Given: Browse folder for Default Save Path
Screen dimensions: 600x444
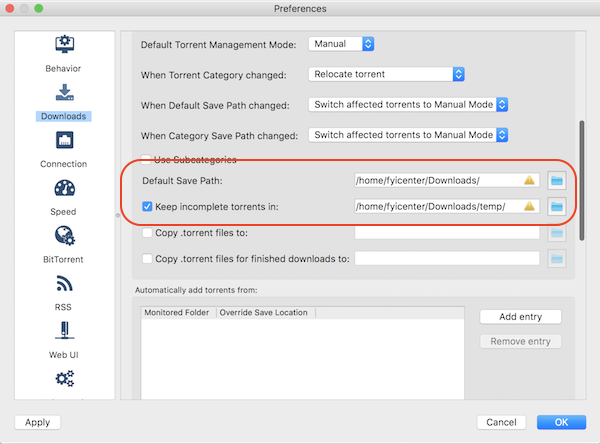Looking at the screenshot, I should pyautogui.click(x=556, y=181).
